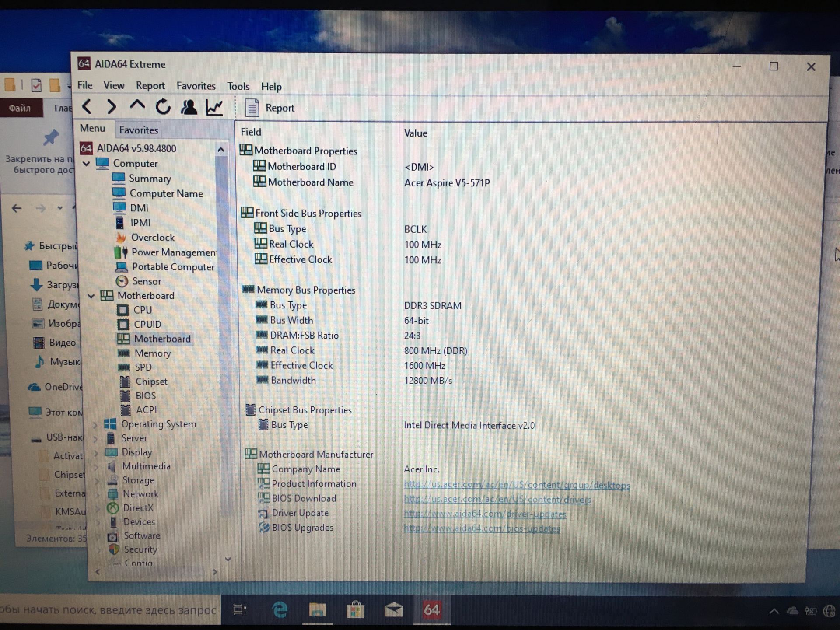The image size is (840, 630).
Task: Collapse the Motherboard tree node
Action: click(x=91, y=296)
